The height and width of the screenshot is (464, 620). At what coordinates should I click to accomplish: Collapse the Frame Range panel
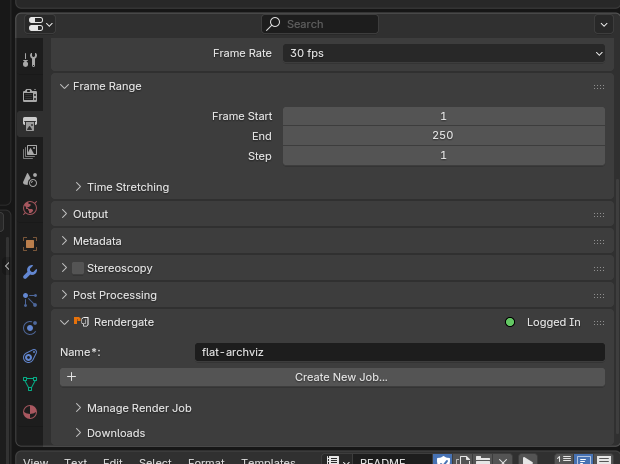[x=64, y=86]
